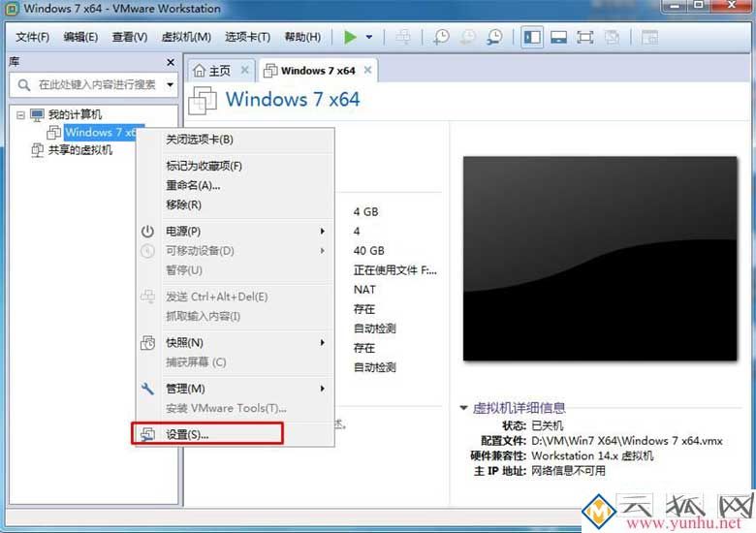Open the 电源(P) submenu
The image size is (756, 533).
coord(236,232)
